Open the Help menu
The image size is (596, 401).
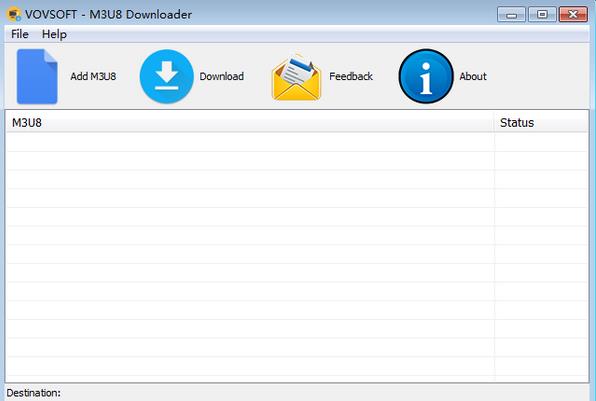pyautogui.click(x=54, y=34)
